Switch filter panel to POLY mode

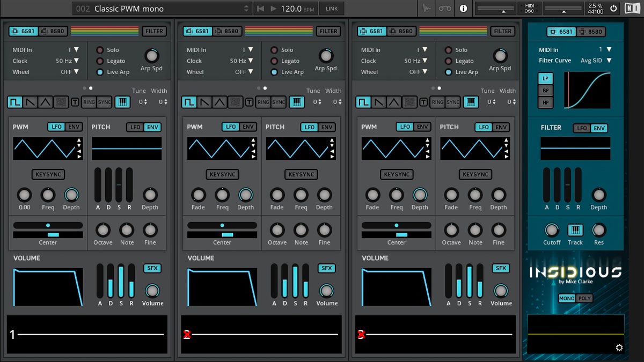pos(584,298)
